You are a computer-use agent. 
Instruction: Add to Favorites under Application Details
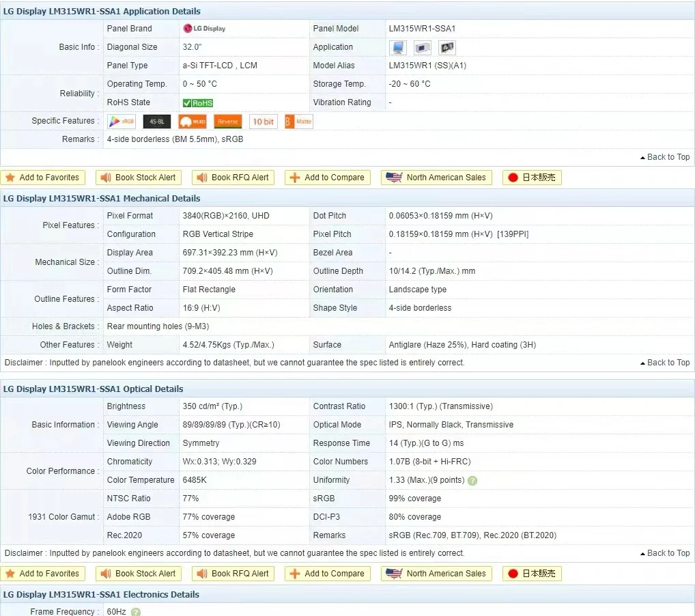[42, 178]
